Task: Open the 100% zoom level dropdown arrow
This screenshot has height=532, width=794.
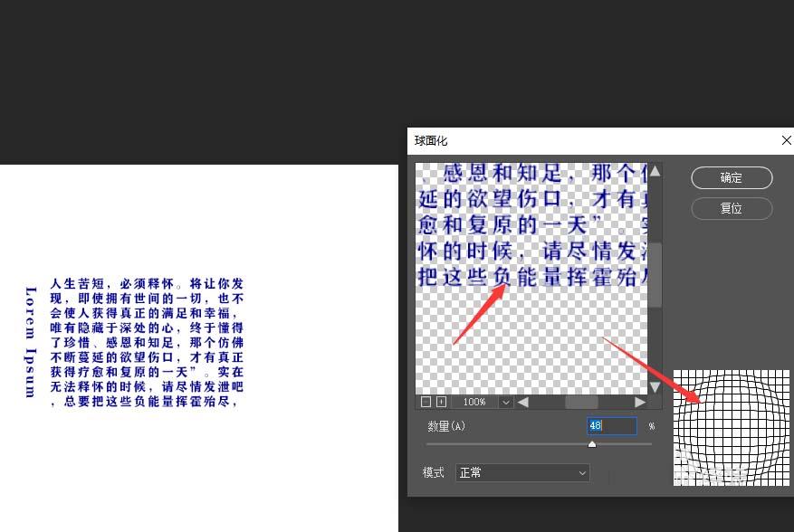Action: (x=505, y=402)
